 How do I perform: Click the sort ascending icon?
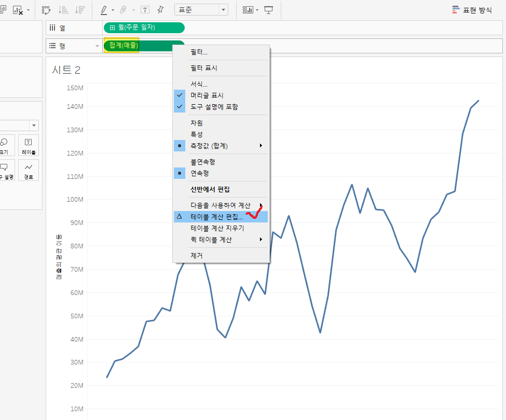pos(62,9)
